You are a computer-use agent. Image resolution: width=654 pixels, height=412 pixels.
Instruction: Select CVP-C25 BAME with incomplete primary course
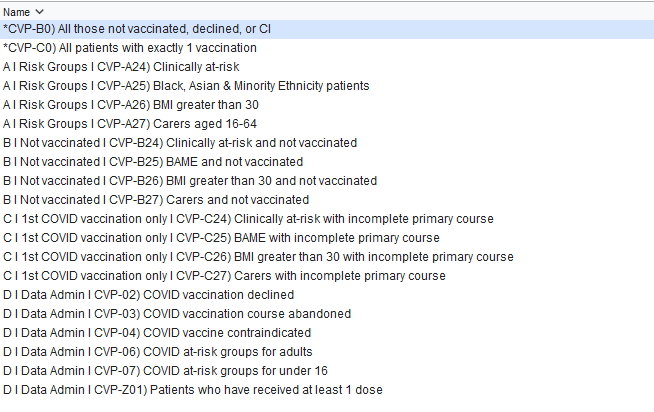221,238
